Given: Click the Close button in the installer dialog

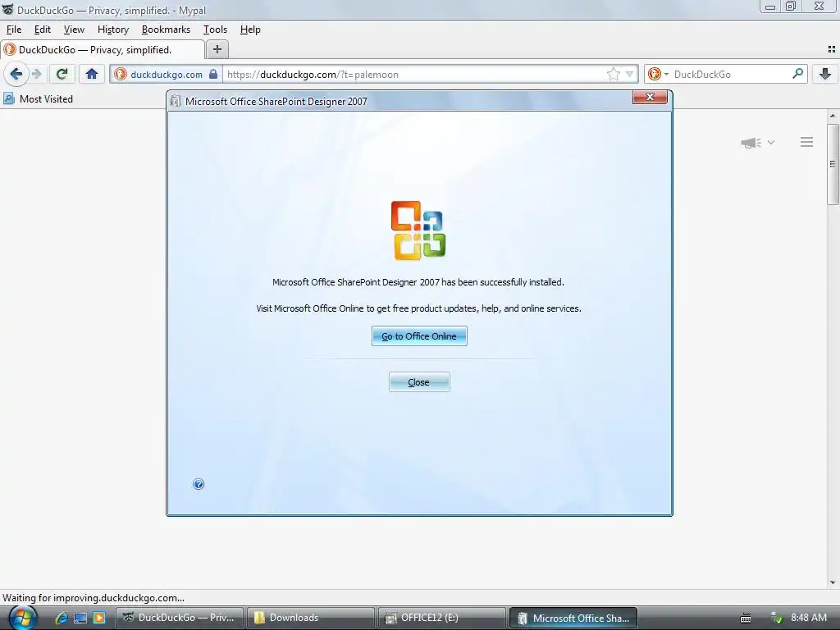Looking at the screenshot, I should pyautogui.click(x=419, y=382).
